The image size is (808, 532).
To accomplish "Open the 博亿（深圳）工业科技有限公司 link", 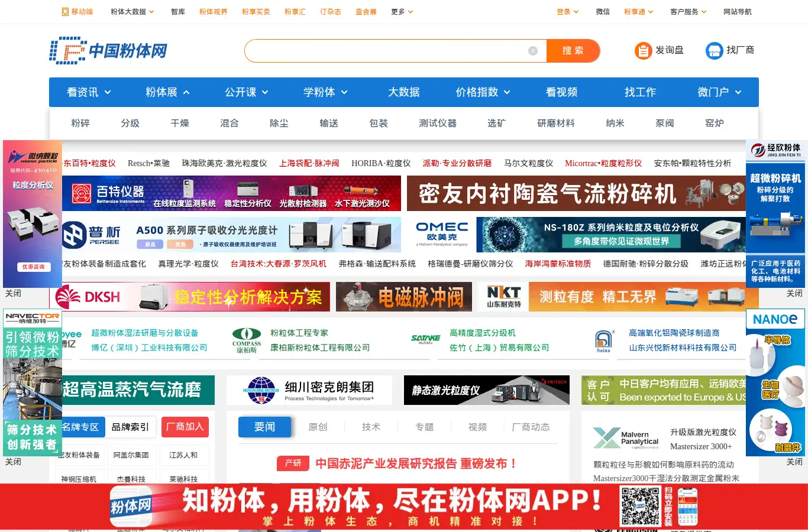I will tap(149, 348).
